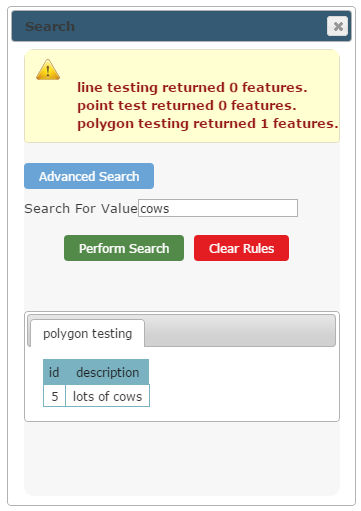The image size is (361, 511).
Task: Click blank results area right of the table
Action: (243, 383)
